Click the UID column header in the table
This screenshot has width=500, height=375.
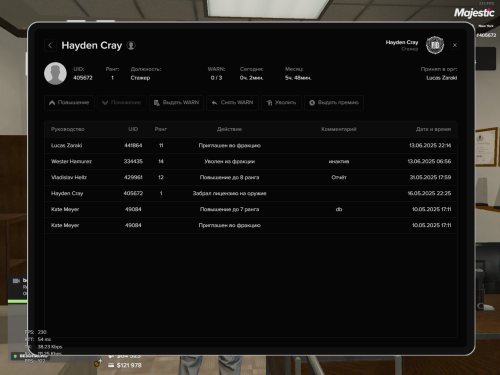click(133, 129)
